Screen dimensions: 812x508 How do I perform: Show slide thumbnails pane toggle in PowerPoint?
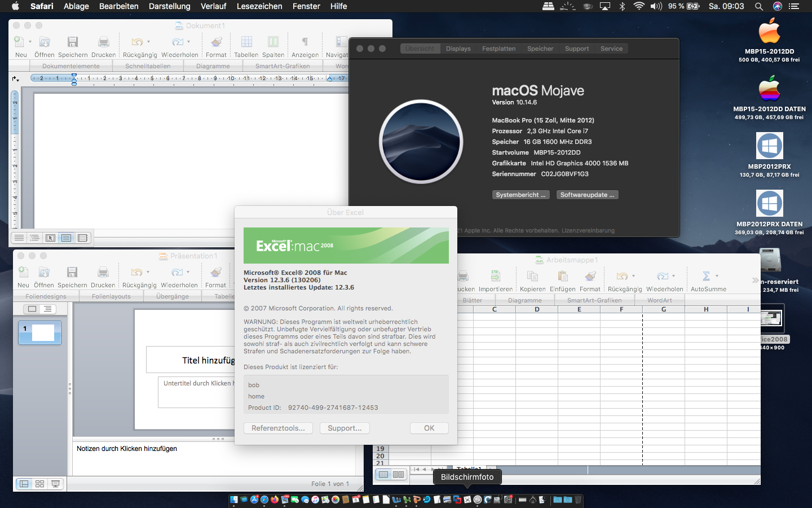pos(32,309)
